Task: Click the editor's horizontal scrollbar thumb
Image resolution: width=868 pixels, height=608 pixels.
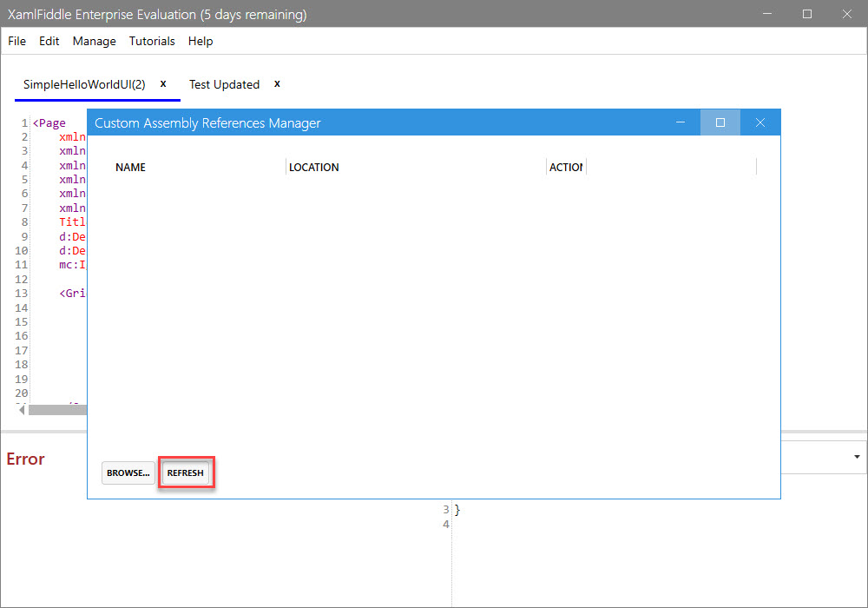Action: [x=57, y=410]
